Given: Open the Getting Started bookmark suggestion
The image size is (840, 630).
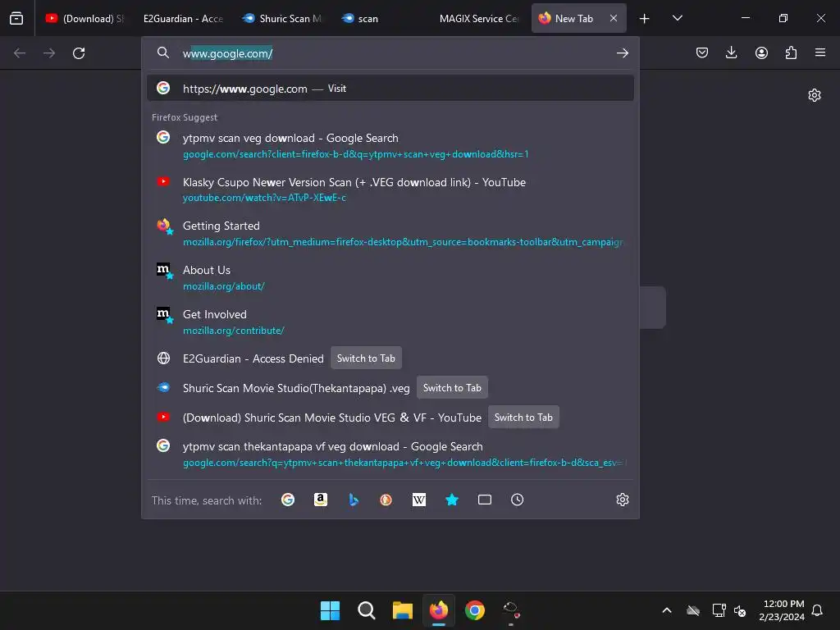Looking at the screenshot, I should click(x=390, y=234).
